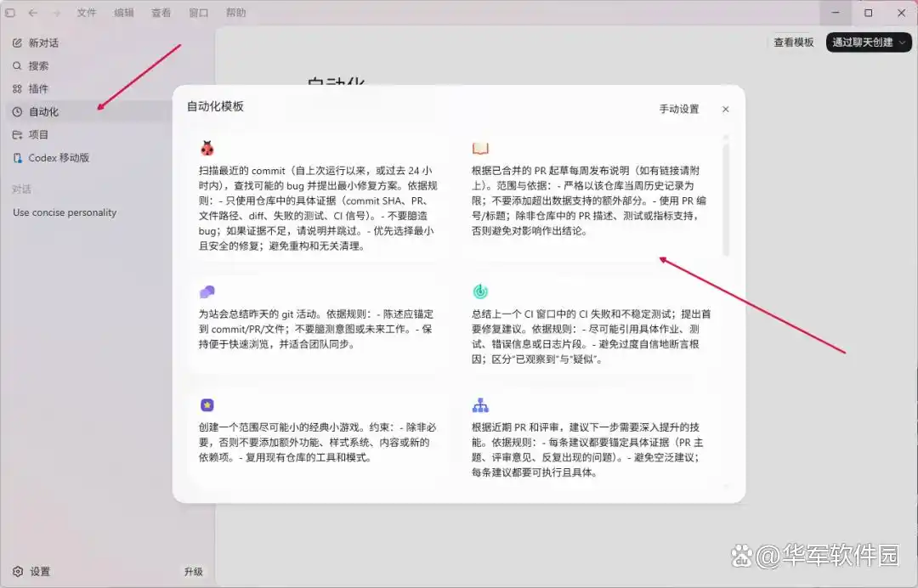Click the 新对话 pencil icon

click(18, 42)
